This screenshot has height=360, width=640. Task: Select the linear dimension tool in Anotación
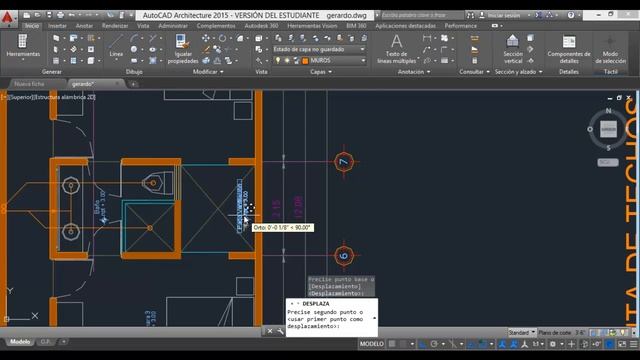[x=427, y=38]
